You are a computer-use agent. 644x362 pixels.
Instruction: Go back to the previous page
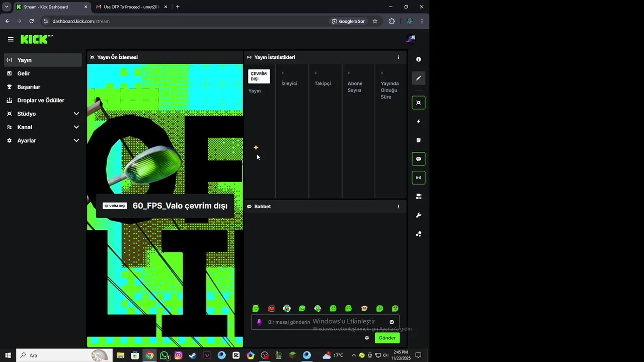(7, 21)
